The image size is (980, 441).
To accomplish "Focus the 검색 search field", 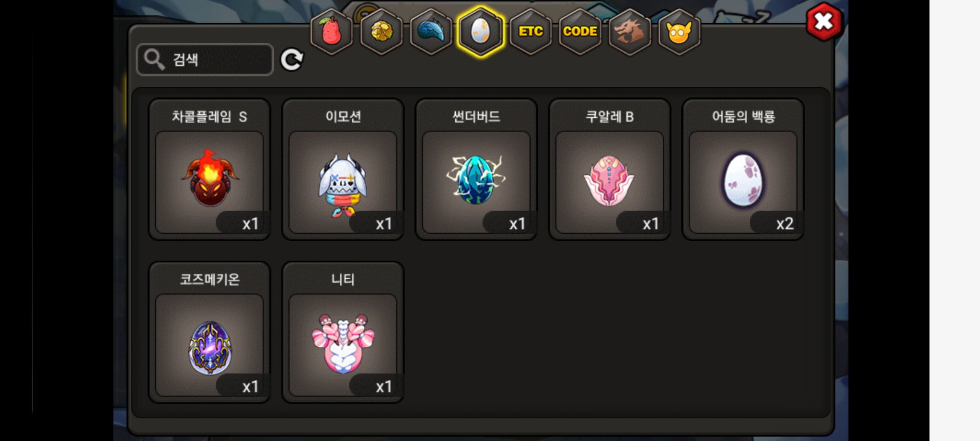I will [x=205, y=60].
